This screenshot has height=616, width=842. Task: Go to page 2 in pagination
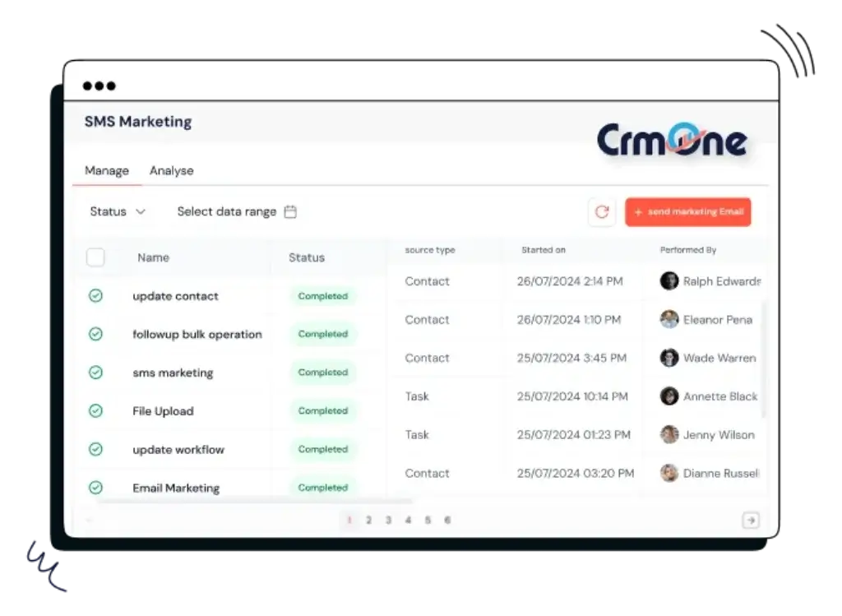pos(369,520)
